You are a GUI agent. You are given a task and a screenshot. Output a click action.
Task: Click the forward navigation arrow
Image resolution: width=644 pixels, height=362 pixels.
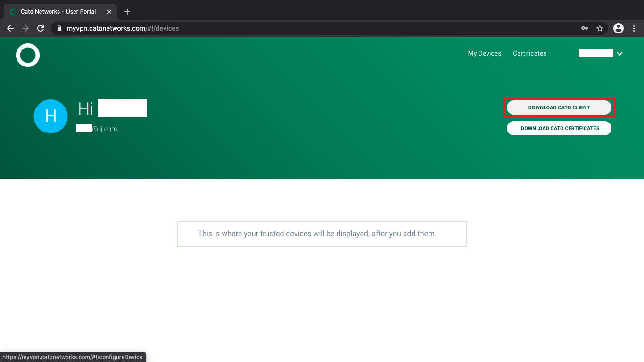coord(25,28)
